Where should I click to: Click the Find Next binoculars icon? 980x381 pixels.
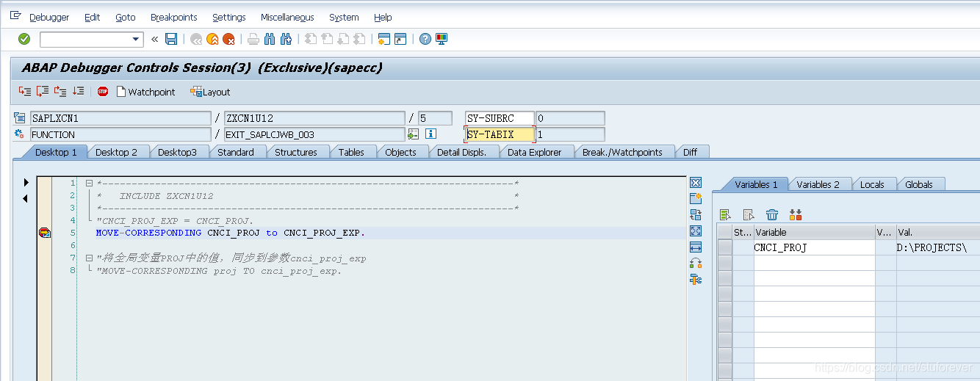[x=286, y=39]
